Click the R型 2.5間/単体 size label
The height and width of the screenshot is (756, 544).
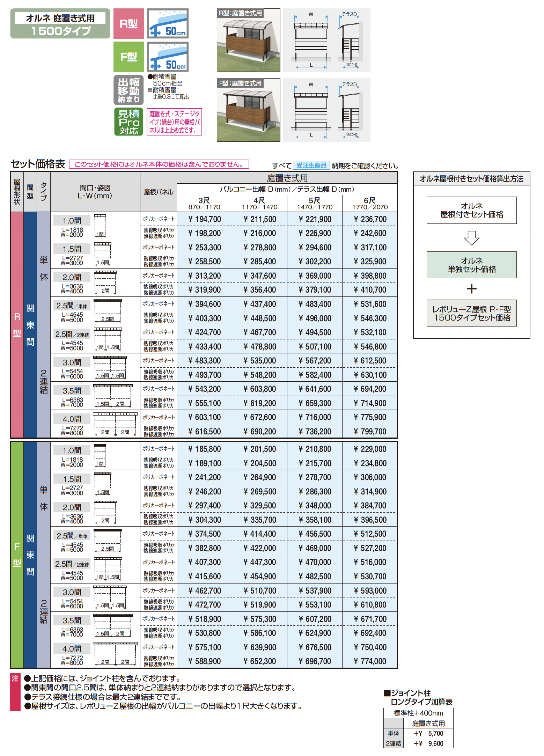(72, 311)
